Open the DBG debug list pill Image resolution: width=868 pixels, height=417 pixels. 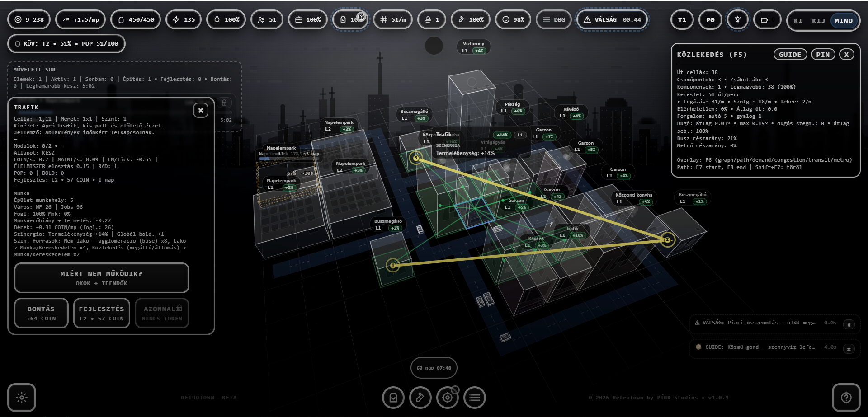(x=553, y=19)
